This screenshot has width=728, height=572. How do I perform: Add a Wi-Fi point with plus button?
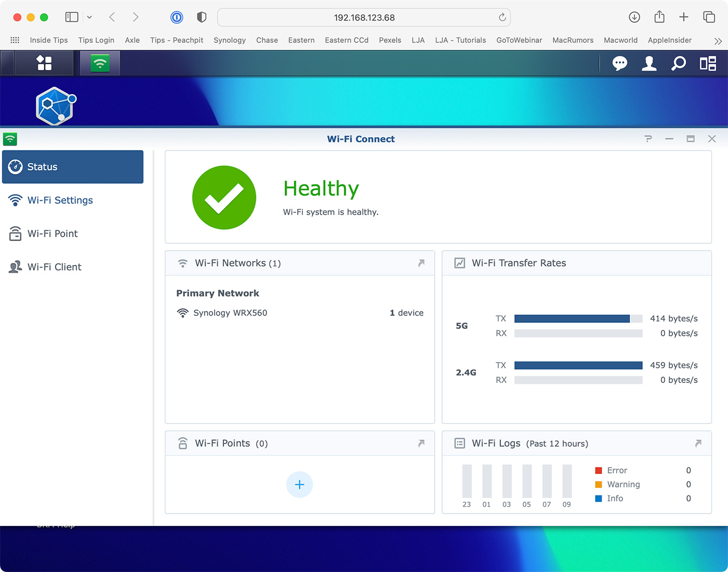pos(299,485)
